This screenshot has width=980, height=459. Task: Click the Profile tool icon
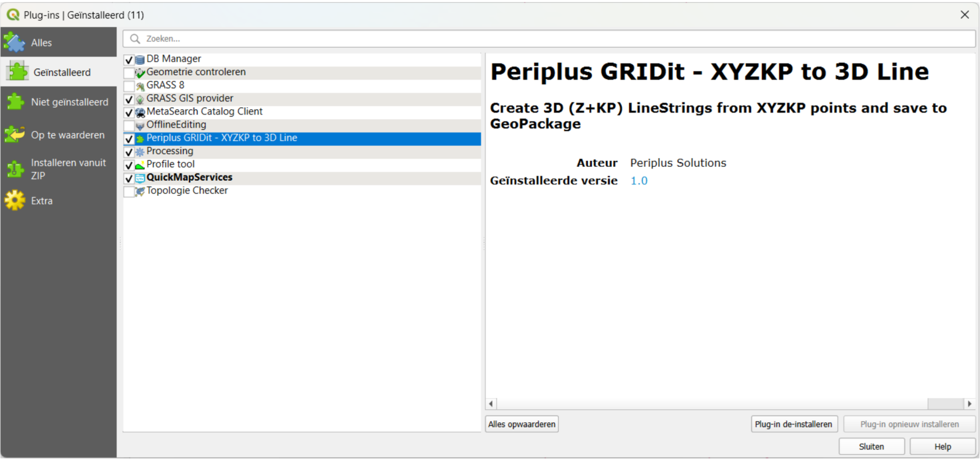140,165
